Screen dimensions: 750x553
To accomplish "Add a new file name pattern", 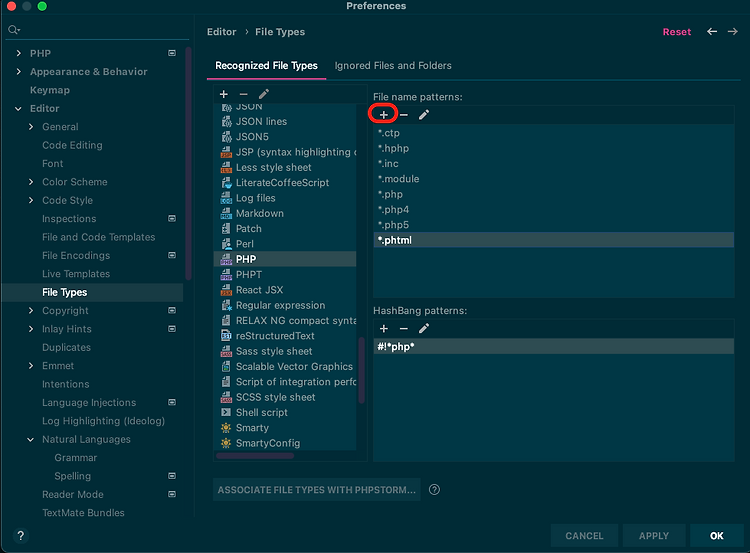I will [384, 115].
